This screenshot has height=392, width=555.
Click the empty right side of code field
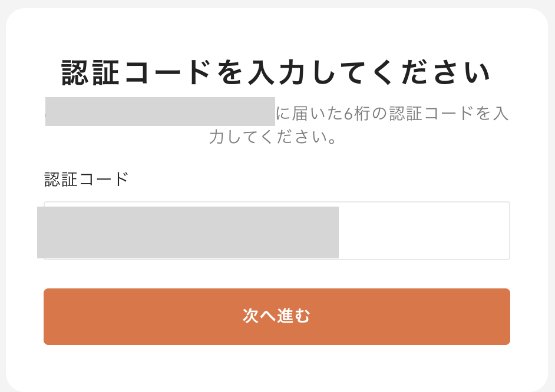(423, 231)
